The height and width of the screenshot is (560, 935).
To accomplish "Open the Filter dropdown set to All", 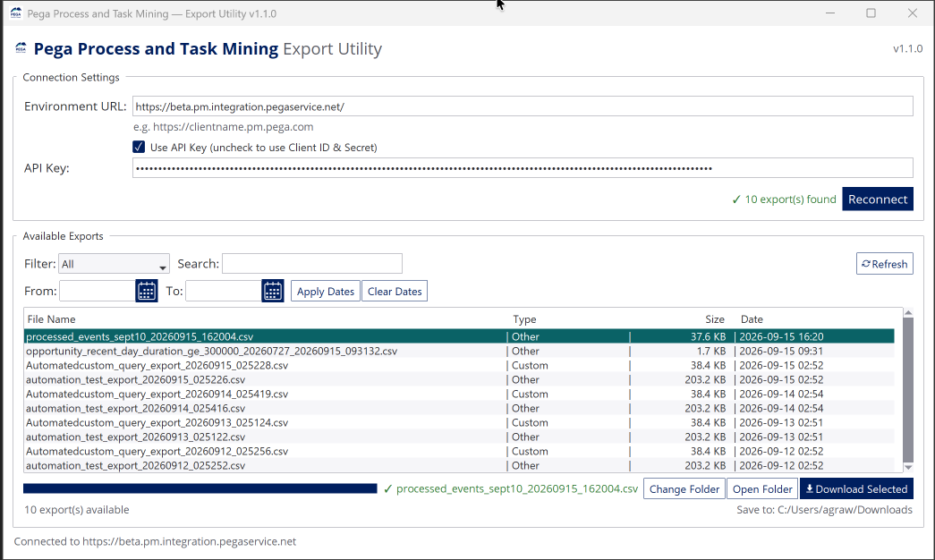I will pyautogui.click(x=114, y=264).
